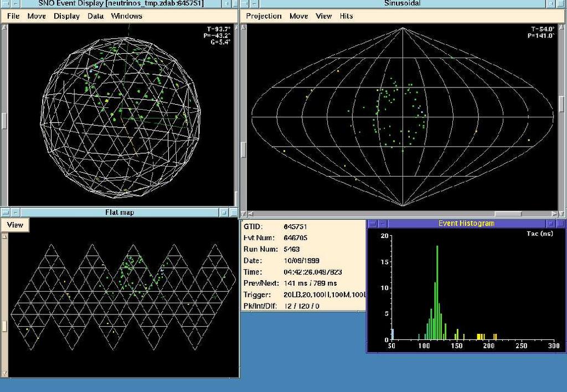Click the P=141.0° readout in Sinusoidal view
The width and height of the screenshot is (567, 392).
pyautogui.click(x=541, y=35)
